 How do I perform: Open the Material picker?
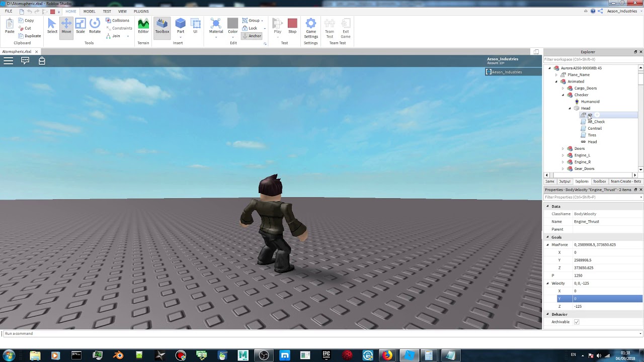point(216,26)
